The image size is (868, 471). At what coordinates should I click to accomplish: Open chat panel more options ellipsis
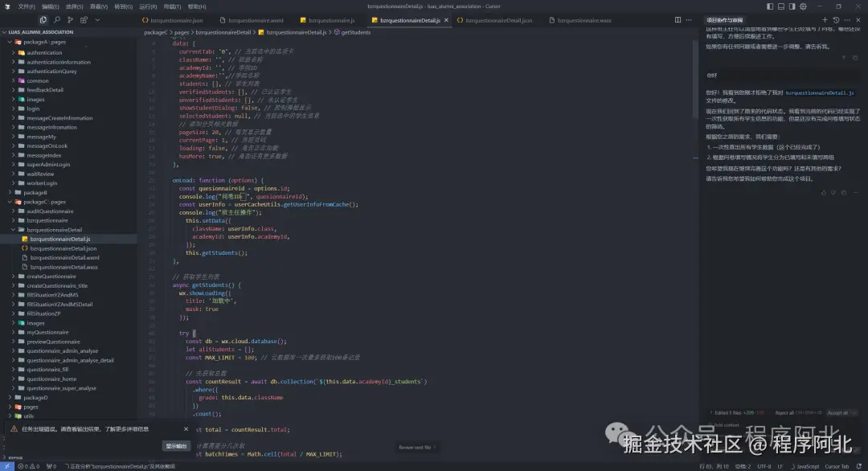(x=847, y=20)
